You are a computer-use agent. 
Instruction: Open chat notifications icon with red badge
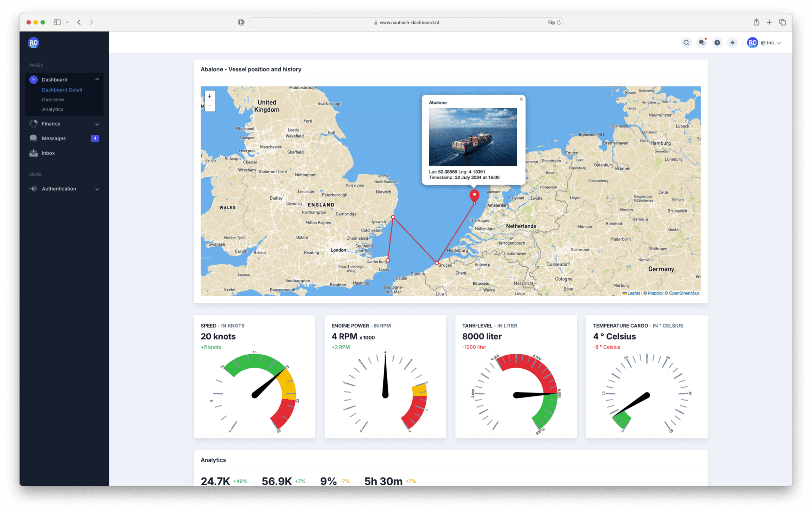point(702,42)
